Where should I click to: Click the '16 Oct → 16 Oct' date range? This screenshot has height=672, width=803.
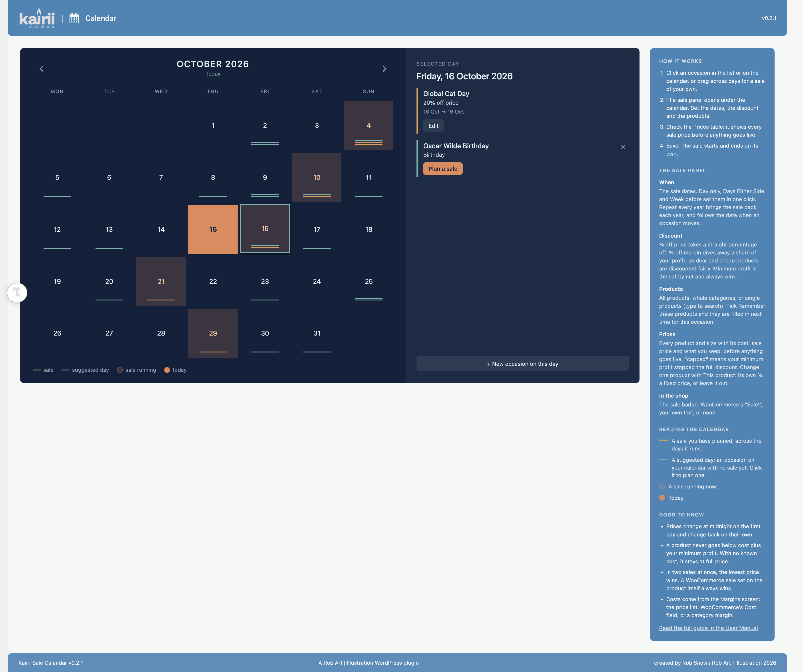click(443, 112)
